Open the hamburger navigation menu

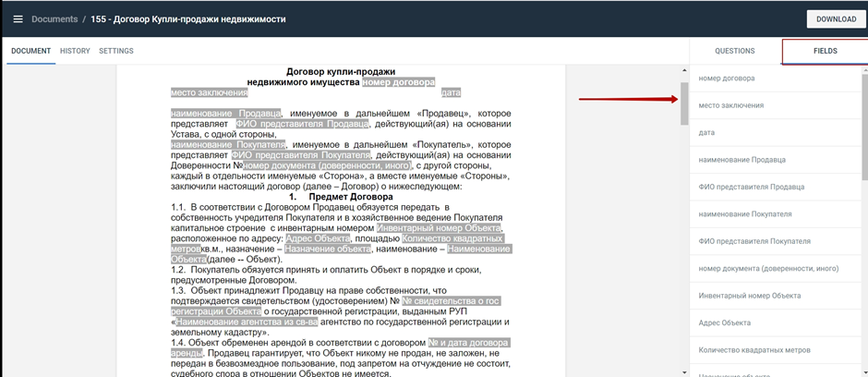click(18, 18)
